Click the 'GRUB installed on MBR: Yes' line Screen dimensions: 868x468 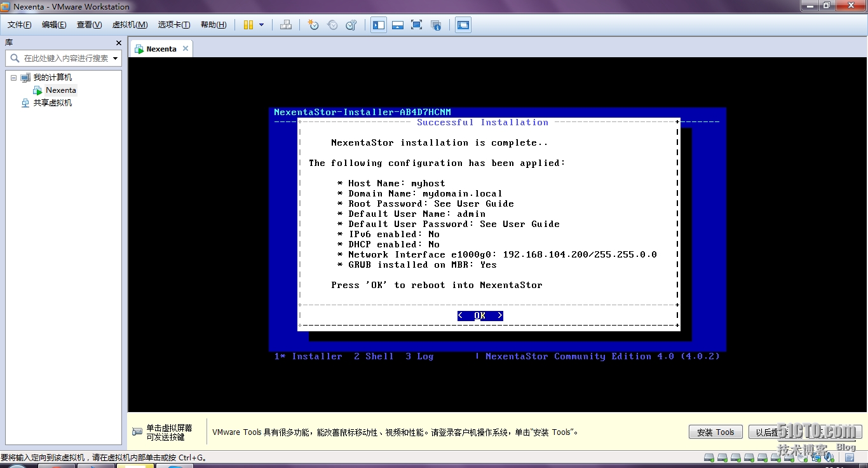417,265
